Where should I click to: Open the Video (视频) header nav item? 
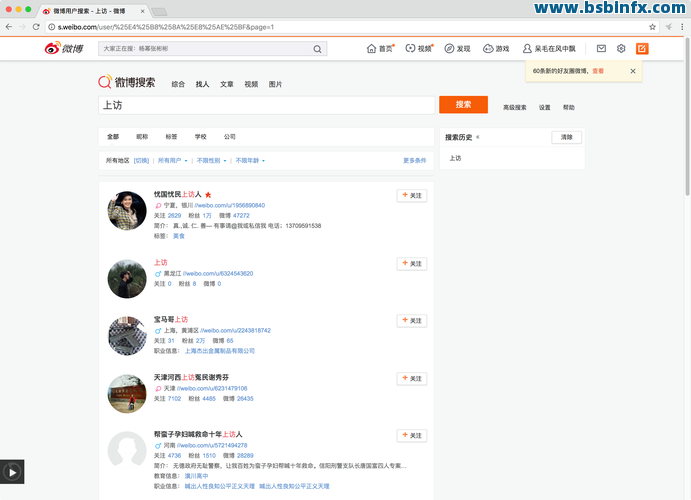419,48
